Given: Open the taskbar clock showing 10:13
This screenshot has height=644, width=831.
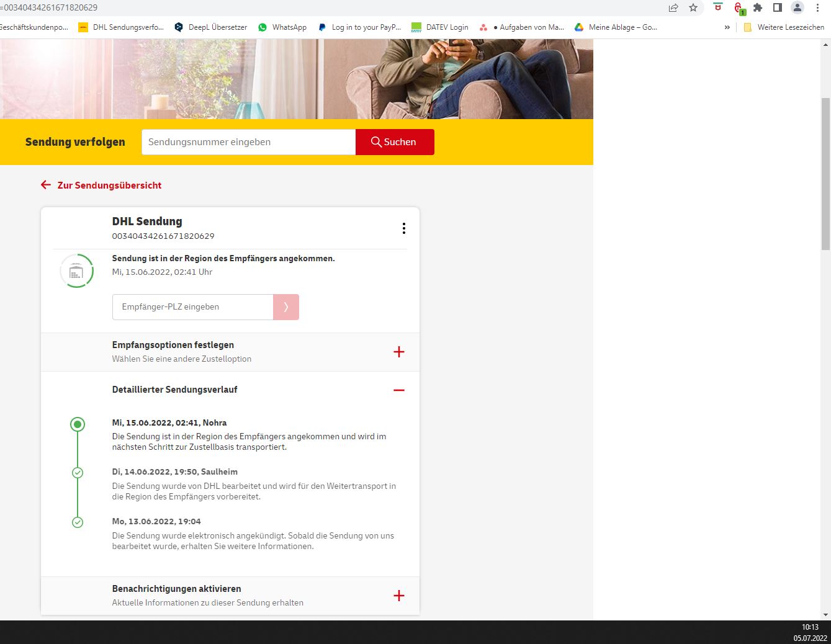Looking at the screenshot, I should [810, 627].
